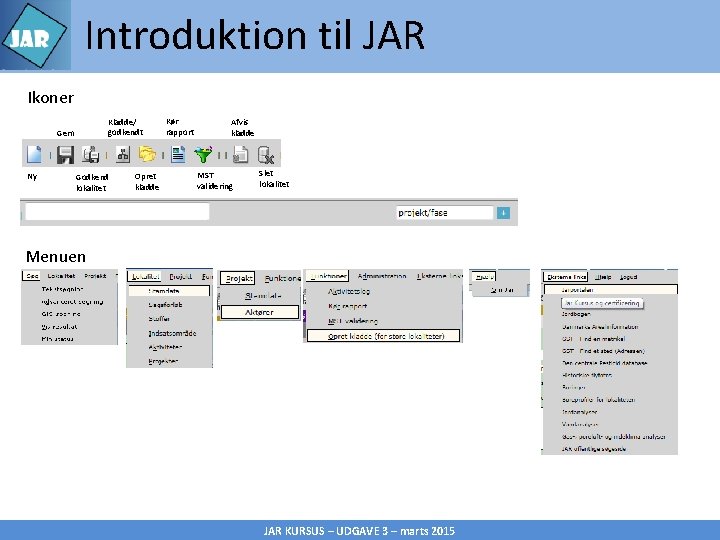Click the highlighted Funktioner menu title

(x=328, y=276)
